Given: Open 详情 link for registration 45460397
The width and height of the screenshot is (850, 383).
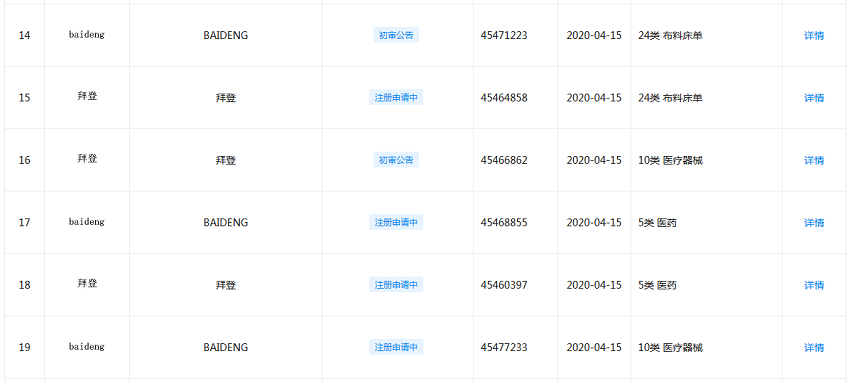Looking at the screenshot, I should [814, 285].
